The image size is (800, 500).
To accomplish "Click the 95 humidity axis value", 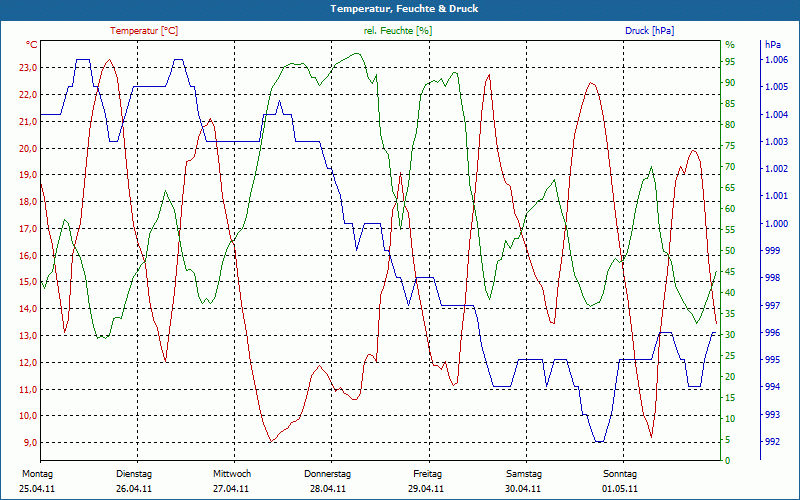I will tap(730, 62).
